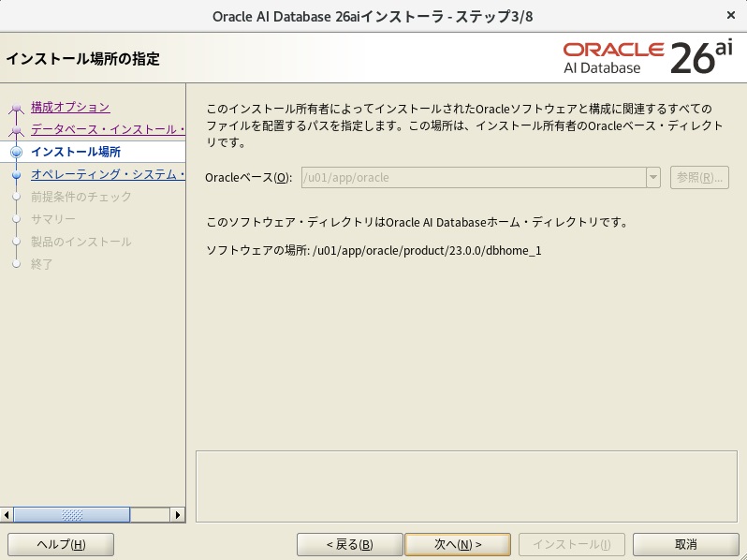Open the 構成オプション step link
747x560 pixels.
(x=70, y=108)
